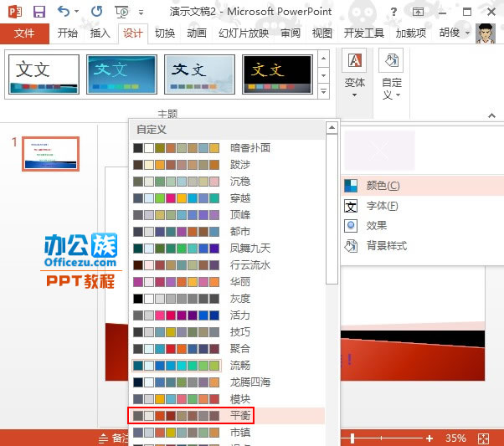
Task: Open the 变体 (Variants) button
Action: [355, 73]
